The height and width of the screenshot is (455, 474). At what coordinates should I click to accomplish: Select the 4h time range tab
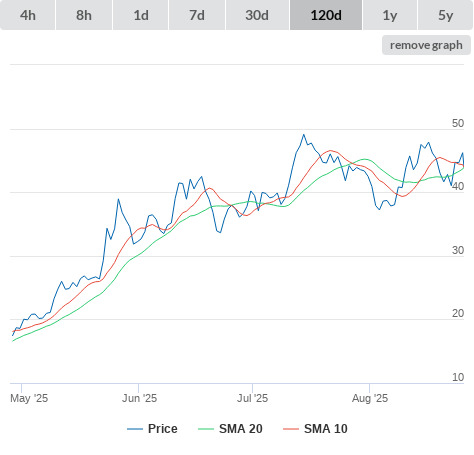[28, 15]
